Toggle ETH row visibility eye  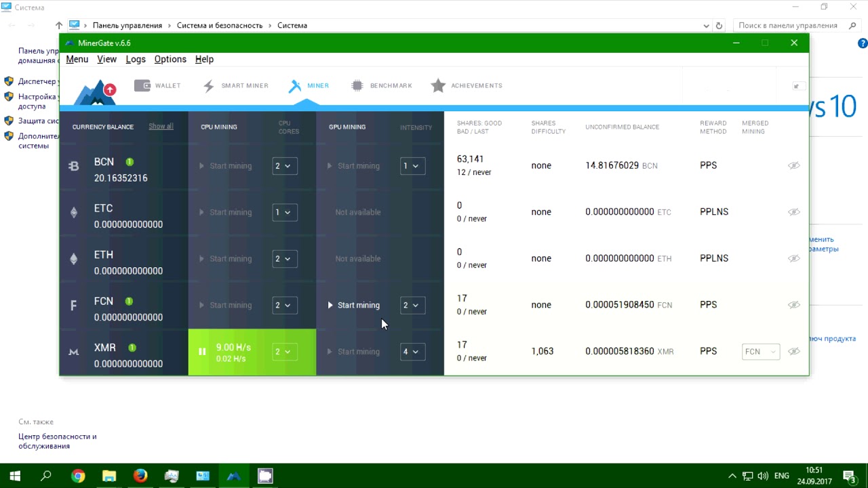[x=793, y=258]
